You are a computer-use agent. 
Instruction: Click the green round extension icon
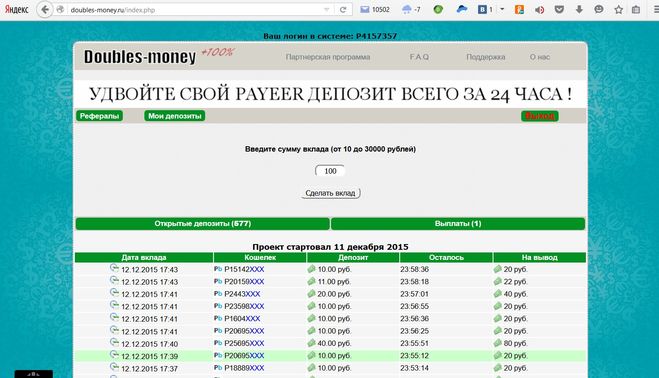(438, 9)
